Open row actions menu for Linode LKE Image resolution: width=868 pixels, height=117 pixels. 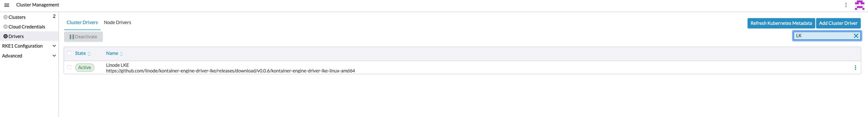(x=855, y=68)
